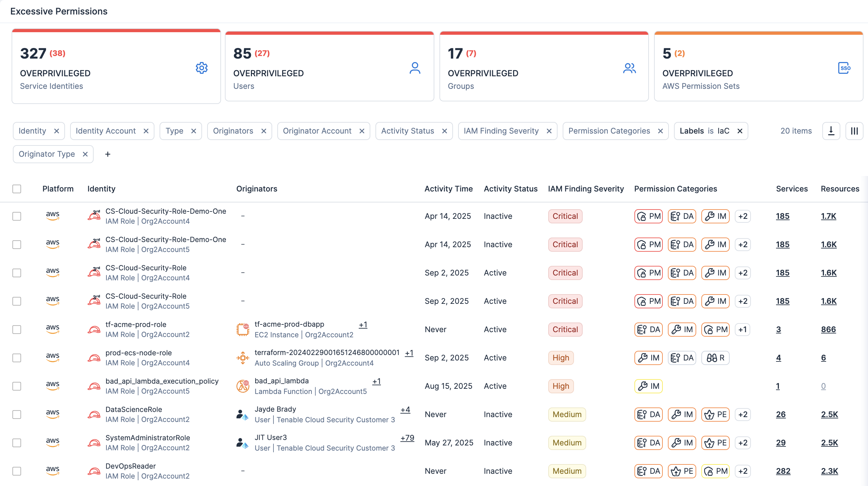Open the Permission Categories filter dropdown
This screenshot has width=868, height=486.
pyautogui.click(x=609, y=131)
